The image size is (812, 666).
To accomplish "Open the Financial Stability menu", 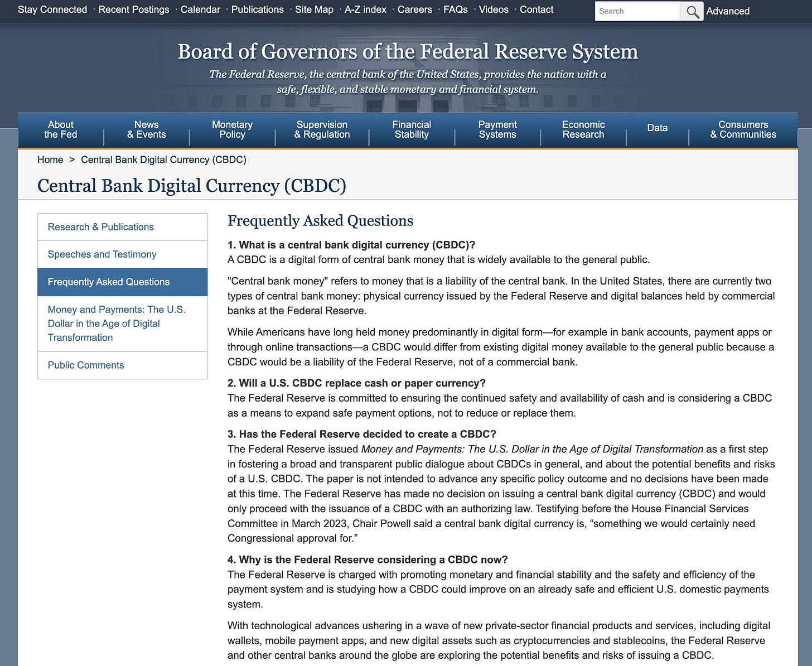I will [x=412, y=129].
